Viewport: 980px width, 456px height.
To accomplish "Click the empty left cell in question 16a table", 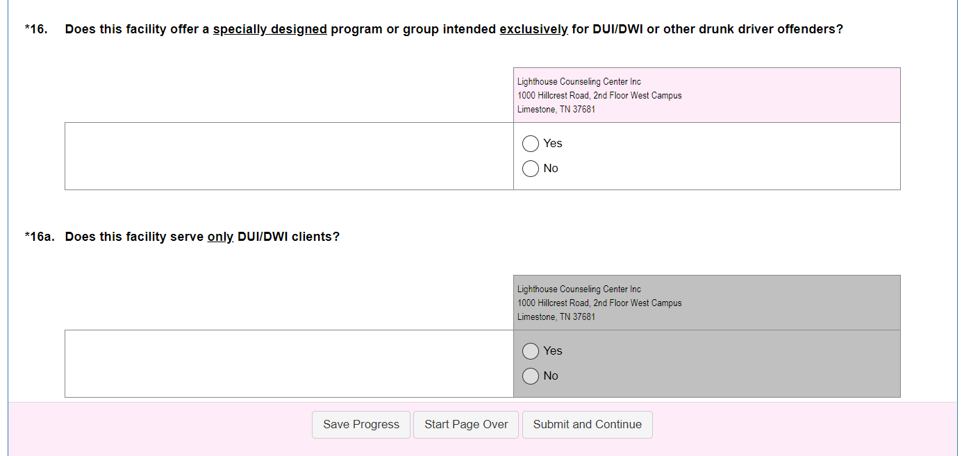I will (x=289, y=364).
